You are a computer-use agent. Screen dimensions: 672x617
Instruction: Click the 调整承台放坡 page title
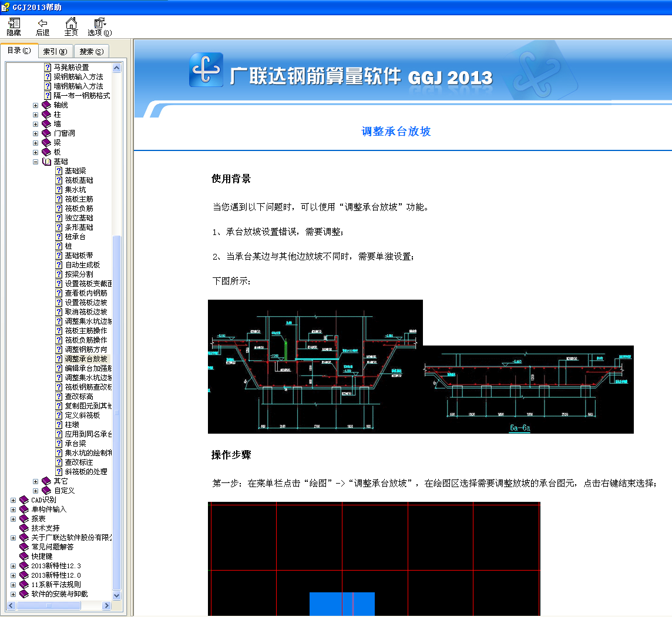pos(396,132)
